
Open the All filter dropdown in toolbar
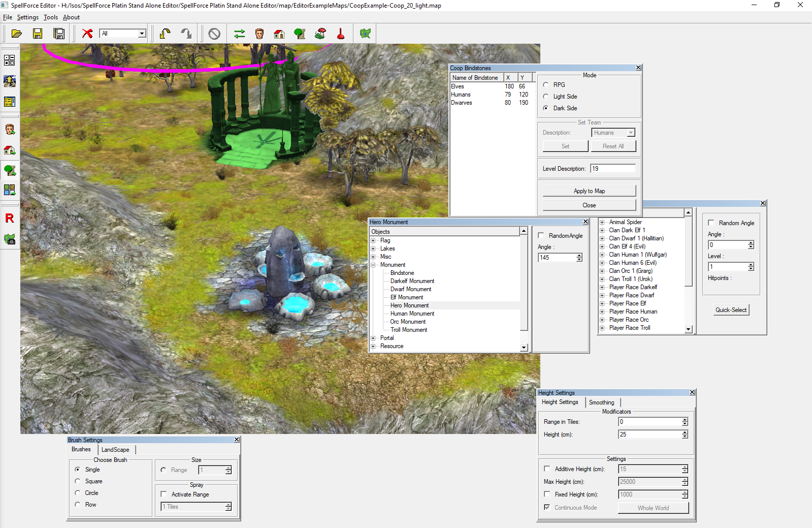[142, 34]
